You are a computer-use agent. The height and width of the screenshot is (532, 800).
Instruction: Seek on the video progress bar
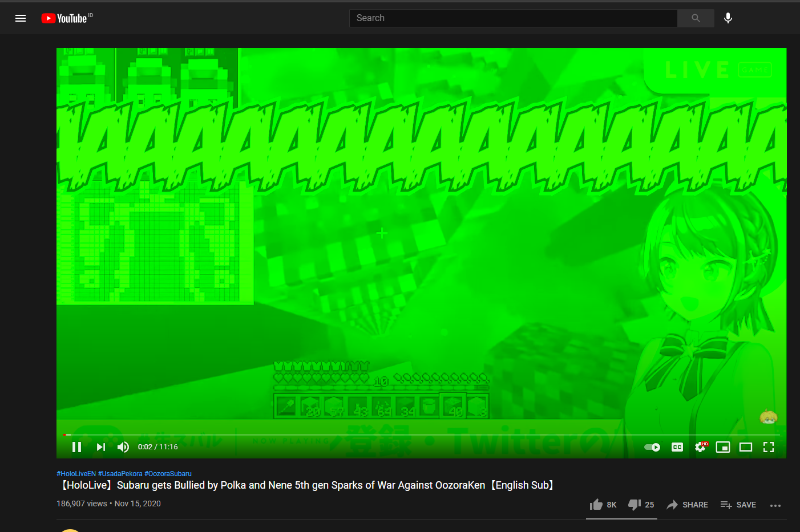(421, 434)
